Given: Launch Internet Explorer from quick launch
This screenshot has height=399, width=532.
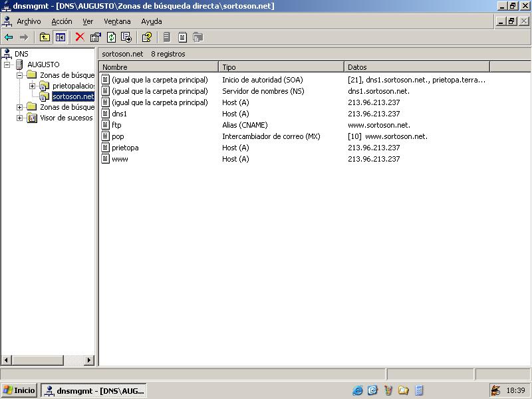Looking at the screenshot, I should coord(357,390).
